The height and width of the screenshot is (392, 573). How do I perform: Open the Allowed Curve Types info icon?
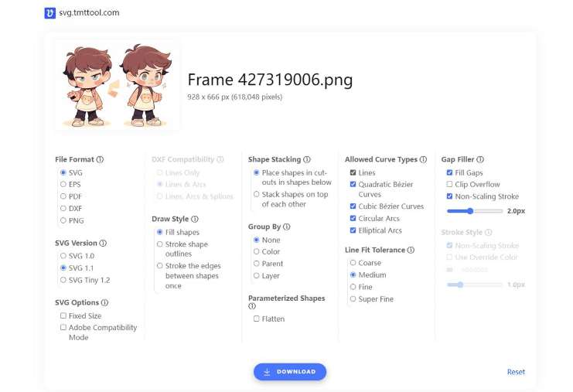coord(423,159)
